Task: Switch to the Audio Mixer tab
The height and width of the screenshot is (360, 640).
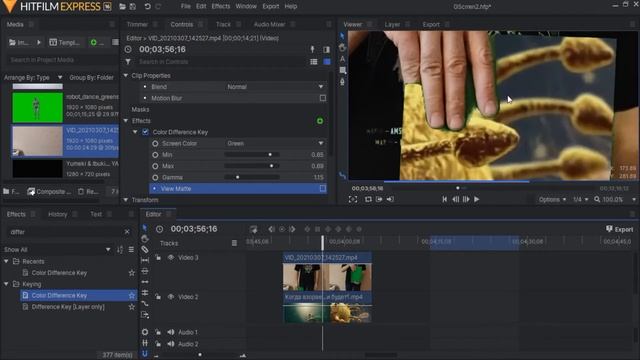Action: point(269,24)
